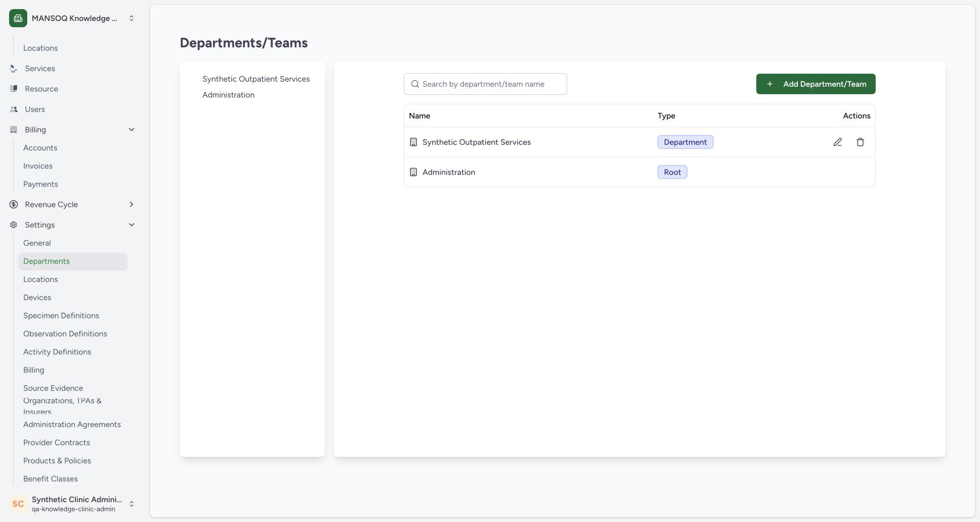
Task: Click the Resource sidebar icon
Action: [14, 89]
